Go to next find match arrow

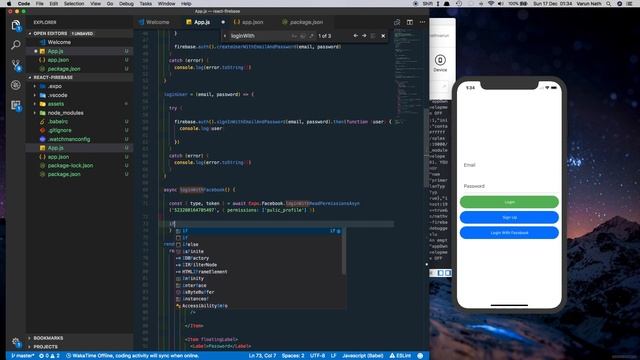pos(364,36)
